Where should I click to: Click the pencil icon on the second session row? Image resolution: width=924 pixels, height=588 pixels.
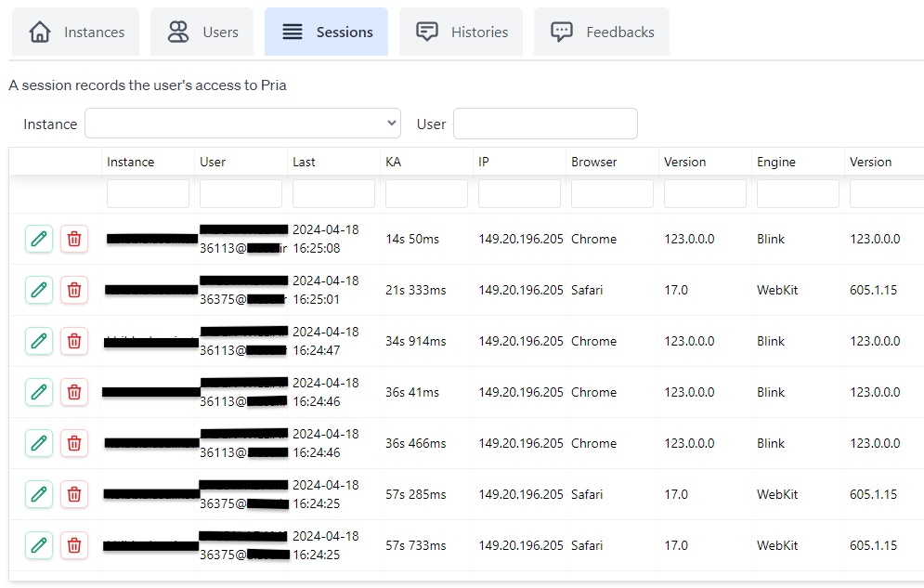[x=38, y=290]
